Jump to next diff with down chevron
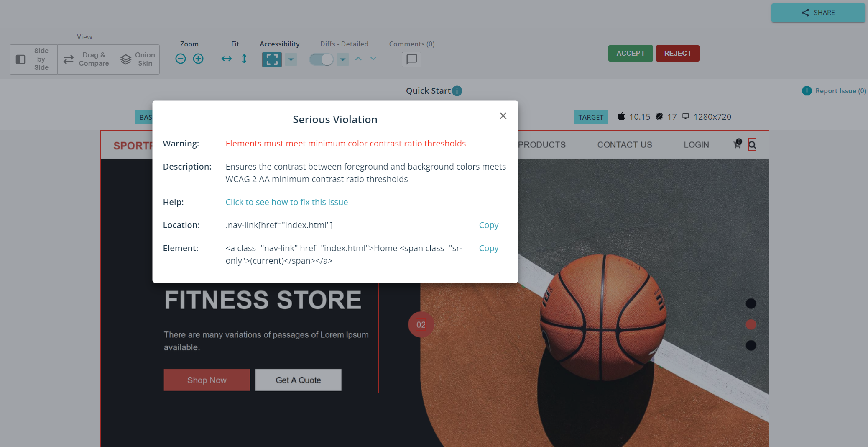This screenshot has height=447, width=868. [373, 59]
